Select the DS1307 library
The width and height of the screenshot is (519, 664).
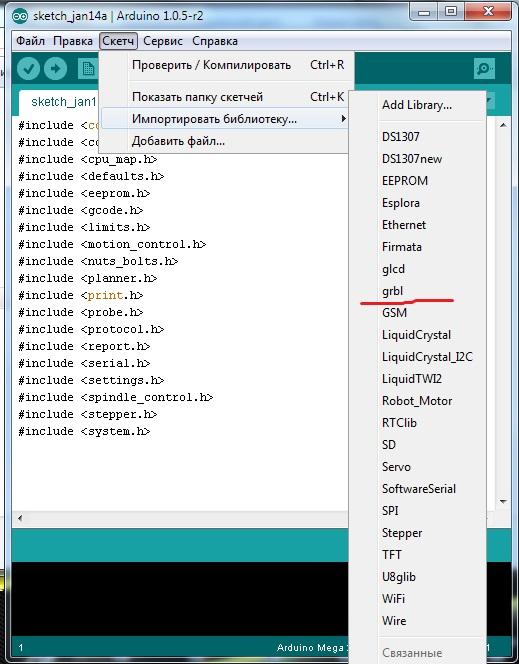point(417,137)
